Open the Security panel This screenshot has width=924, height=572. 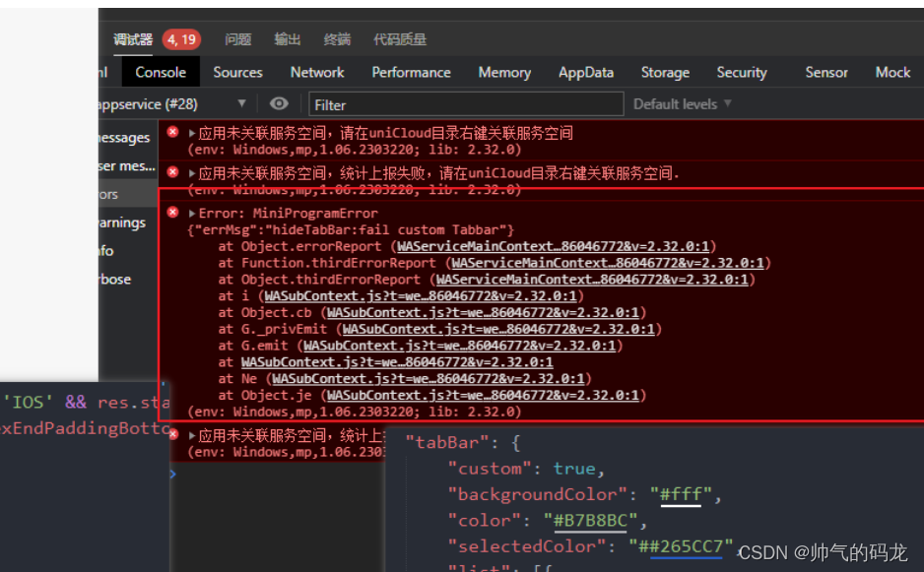(742, 72)
